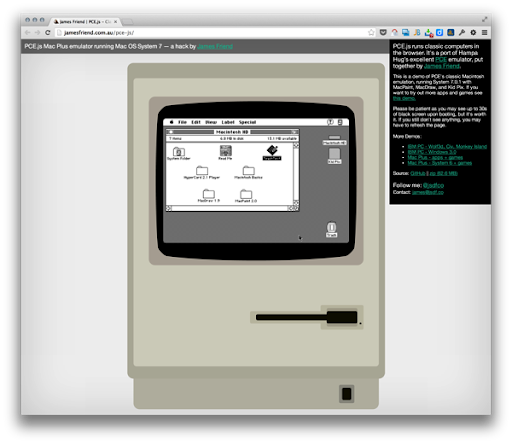Click James Friend link in page header
The image size is (512, 444).
(215, 46)
